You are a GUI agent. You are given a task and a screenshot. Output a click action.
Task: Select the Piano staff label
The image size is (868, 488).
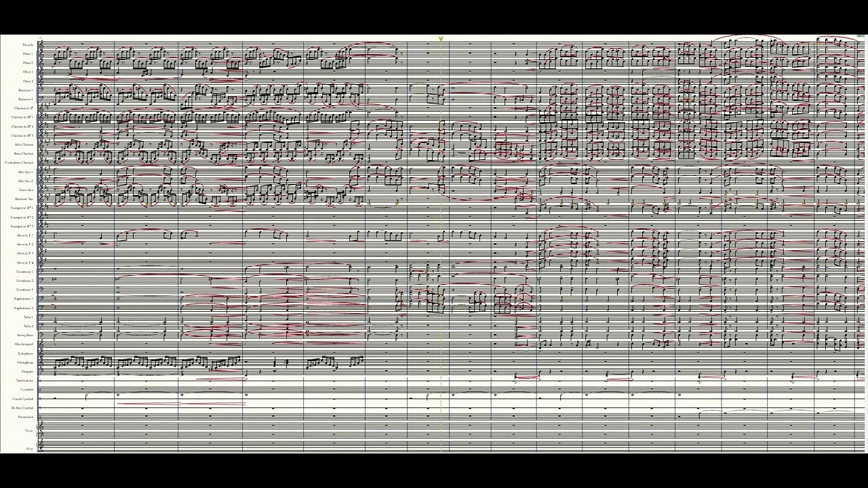(x=28, y=430)
